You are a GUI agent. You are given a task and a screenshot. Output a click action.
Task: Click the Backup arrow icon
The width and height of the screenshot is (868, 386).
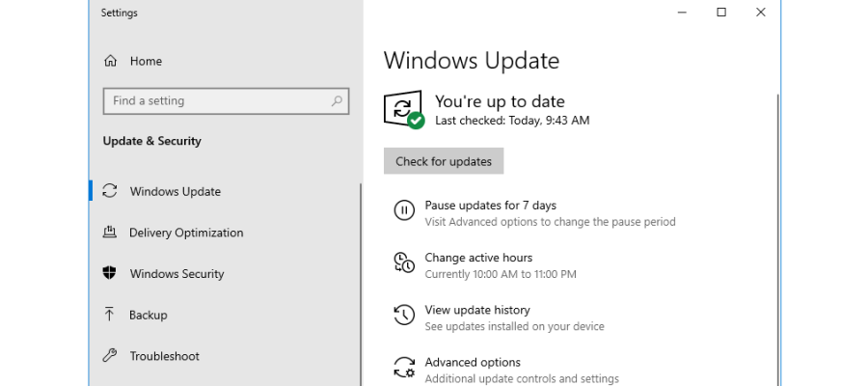click(109, 315)
